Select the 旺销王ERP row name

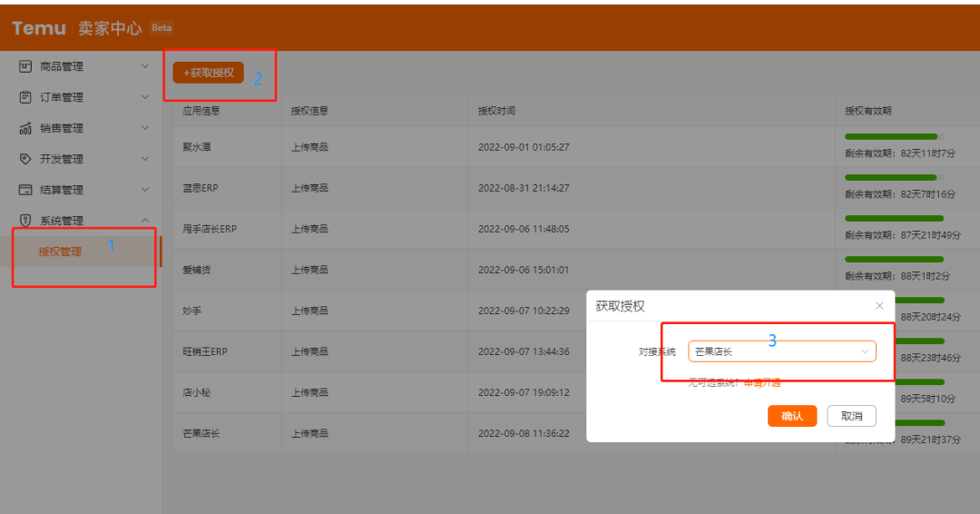[205, 351]
